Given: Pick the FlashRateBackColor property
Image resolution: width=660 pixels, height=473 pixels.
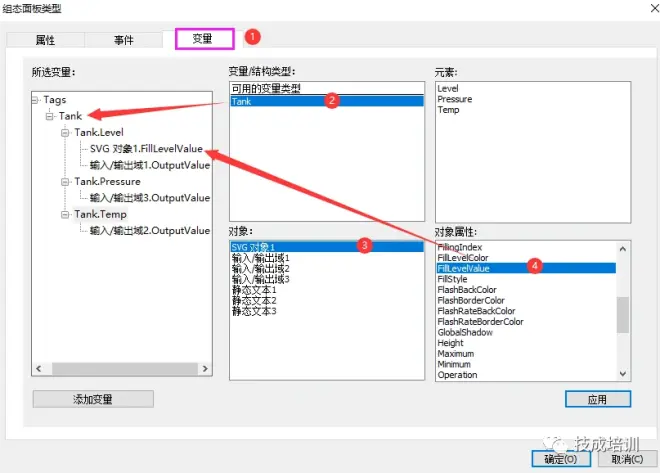Looking at the screenshot, I should 476,311.
